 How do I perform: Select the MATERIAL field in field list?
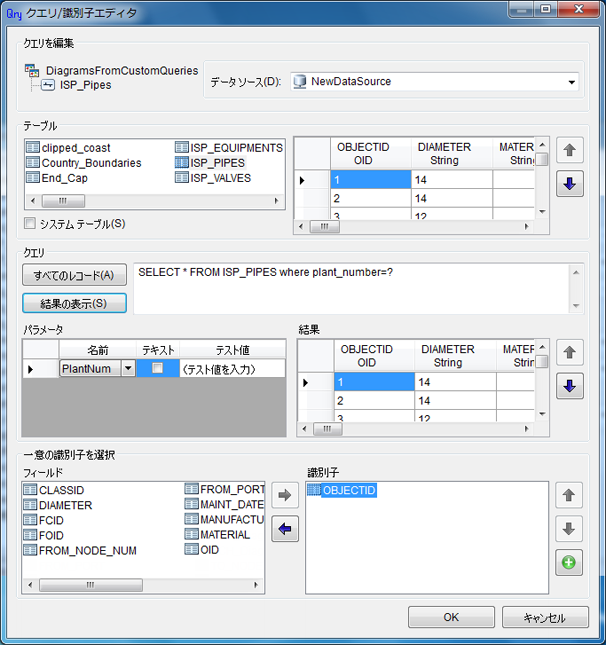pos(223,535)
